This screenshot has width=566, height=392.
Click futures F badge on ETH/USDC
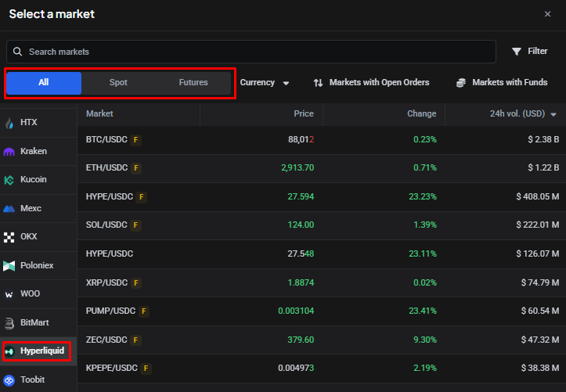click(136, 168)
